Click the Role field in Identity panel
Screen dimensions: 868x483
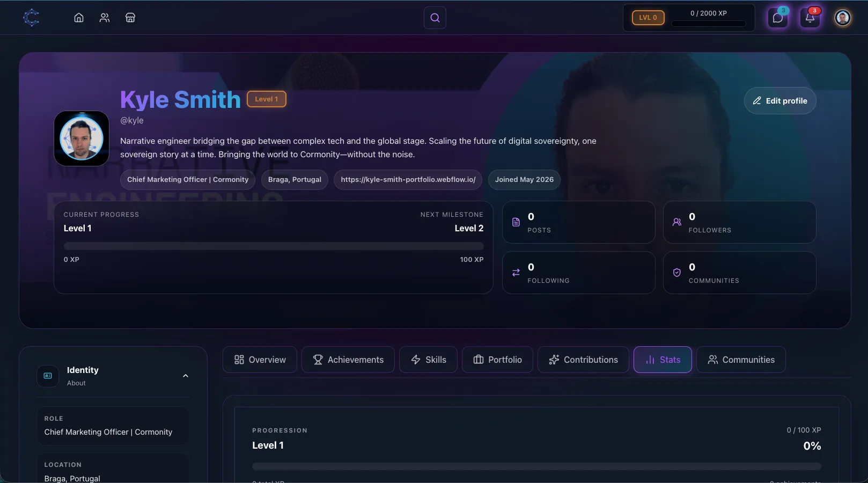coord(113,426)
